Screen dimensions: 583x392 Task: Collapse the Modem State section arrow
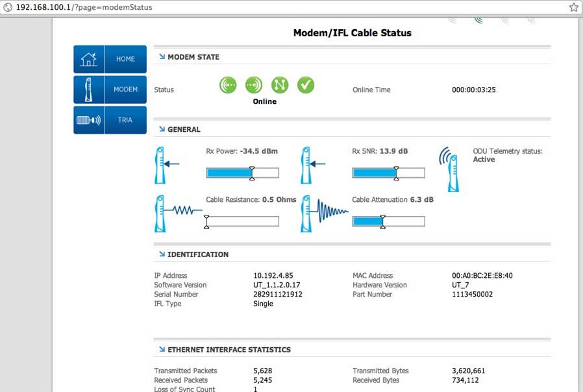pos(162,56)
